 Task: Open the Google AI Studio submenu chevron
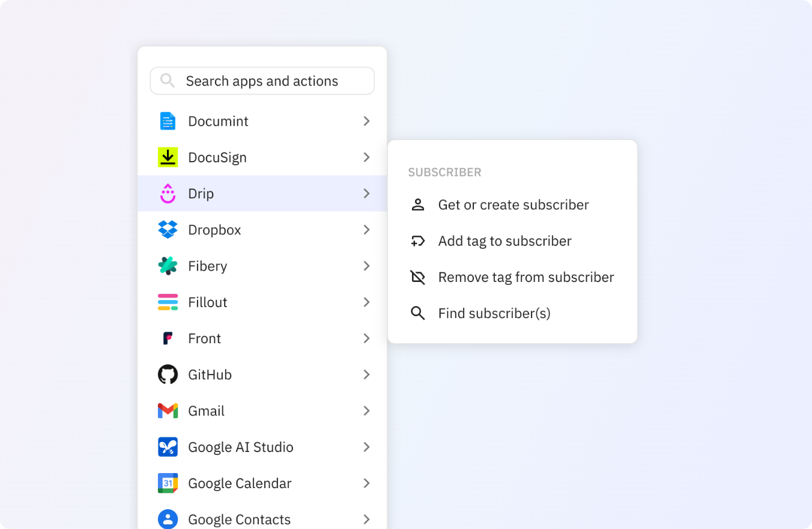(366, 447)
